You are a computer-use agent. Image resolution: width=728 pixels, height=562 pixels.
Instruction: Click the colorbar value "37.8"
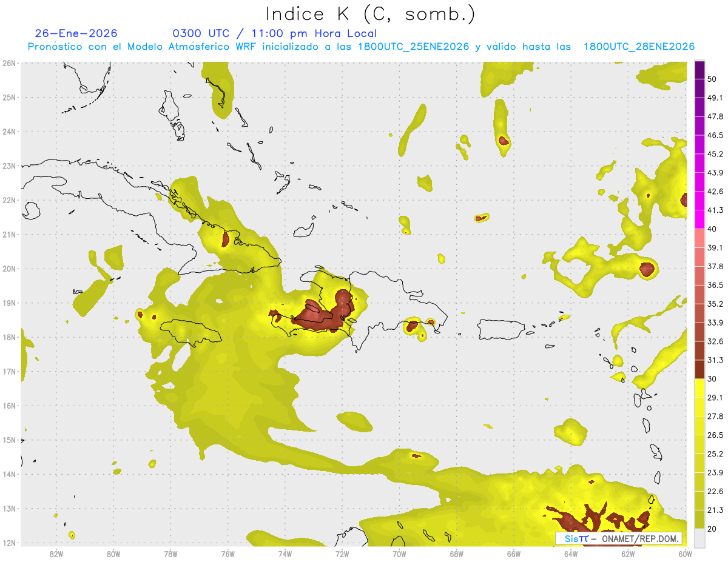pos(715,267)
